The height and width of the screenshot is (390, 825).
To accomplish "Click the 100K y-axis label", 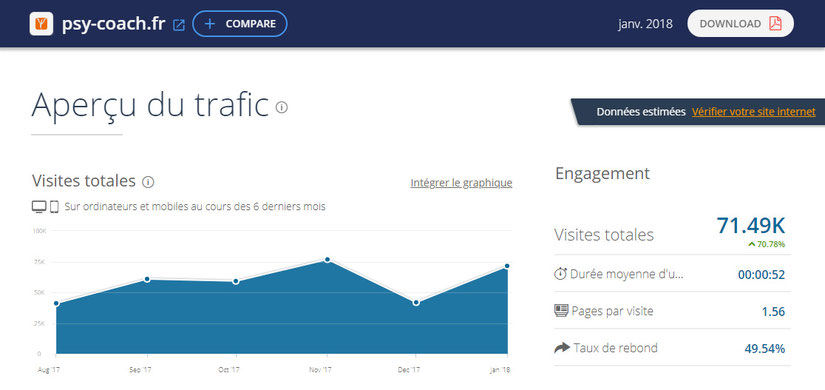I will coord(39,231).
